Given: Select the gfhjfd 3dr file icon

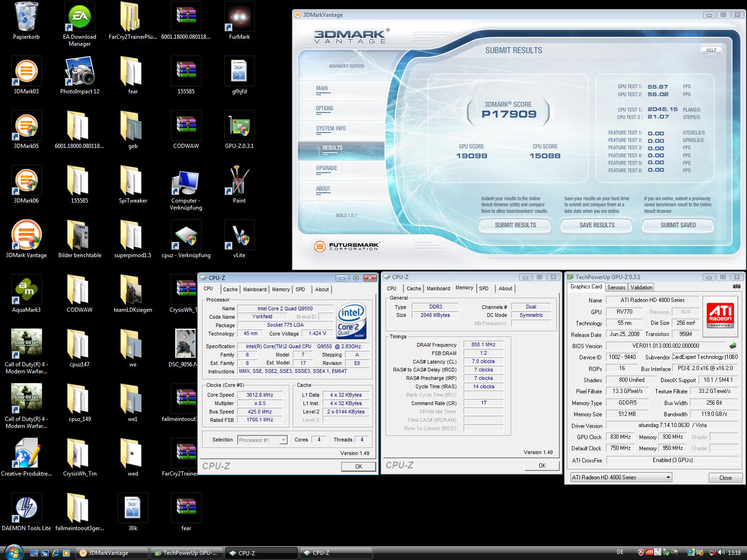Looking at the screenshot, I should (x=239, y=76).
